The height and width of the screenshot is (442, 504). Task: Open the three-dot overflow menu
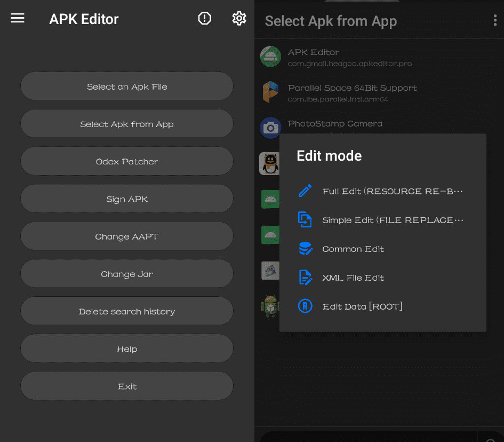495,20
